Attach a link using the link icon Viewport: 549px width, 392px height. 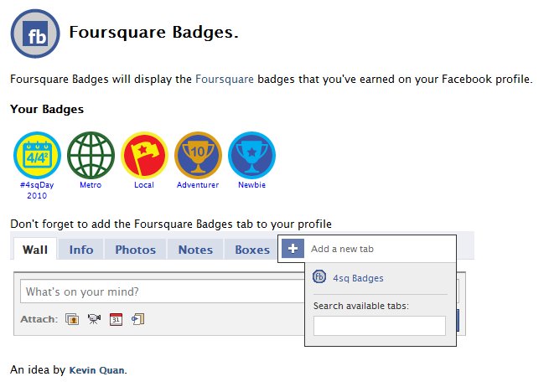(x=138, y=319)
